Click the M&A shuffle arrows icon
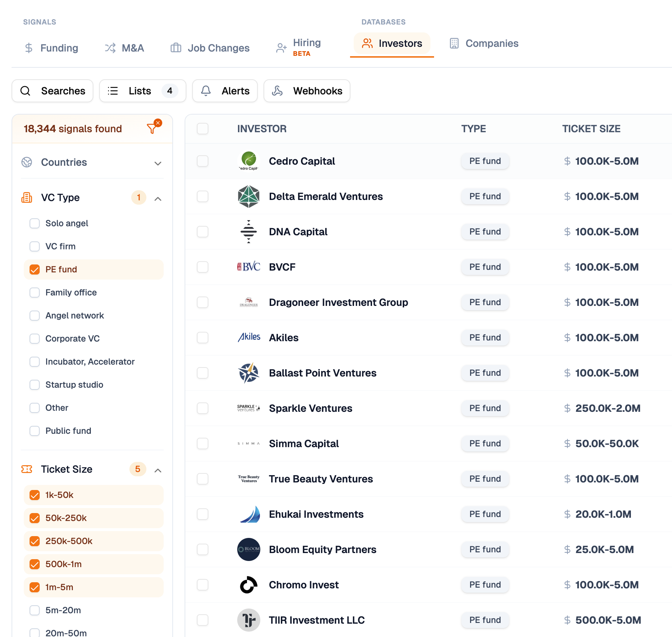 click(110, 48)
